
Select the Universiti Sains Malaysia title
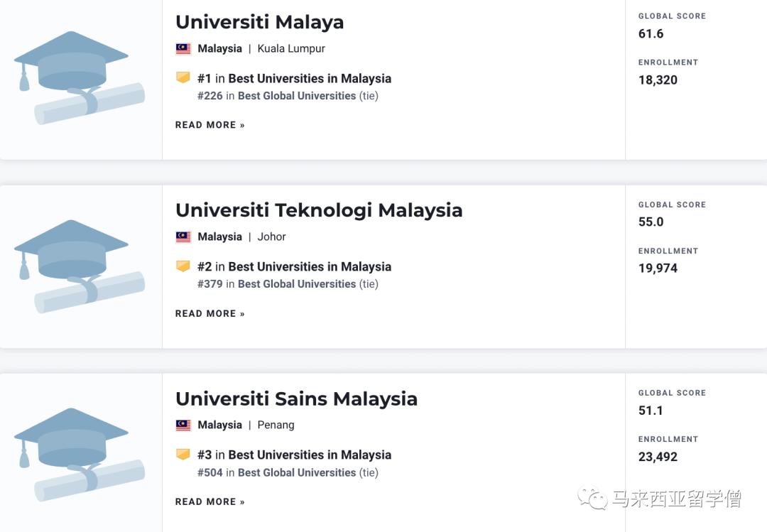click(296, 399)
